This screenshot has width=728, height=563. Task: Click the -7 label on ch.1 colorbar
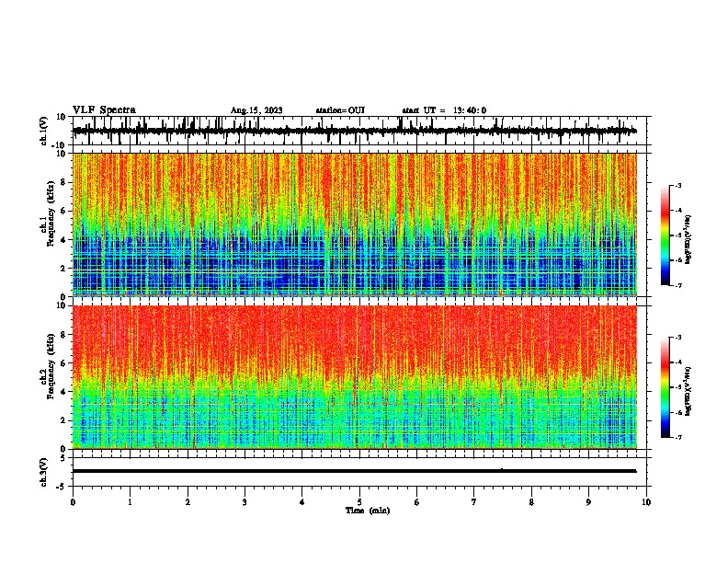tap(678, 285)
